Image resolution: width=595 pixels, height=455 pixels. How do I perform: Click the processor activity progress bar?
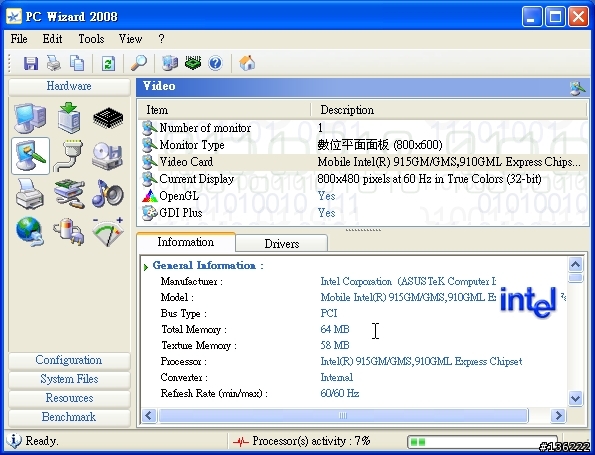click(x=482, y=442)
